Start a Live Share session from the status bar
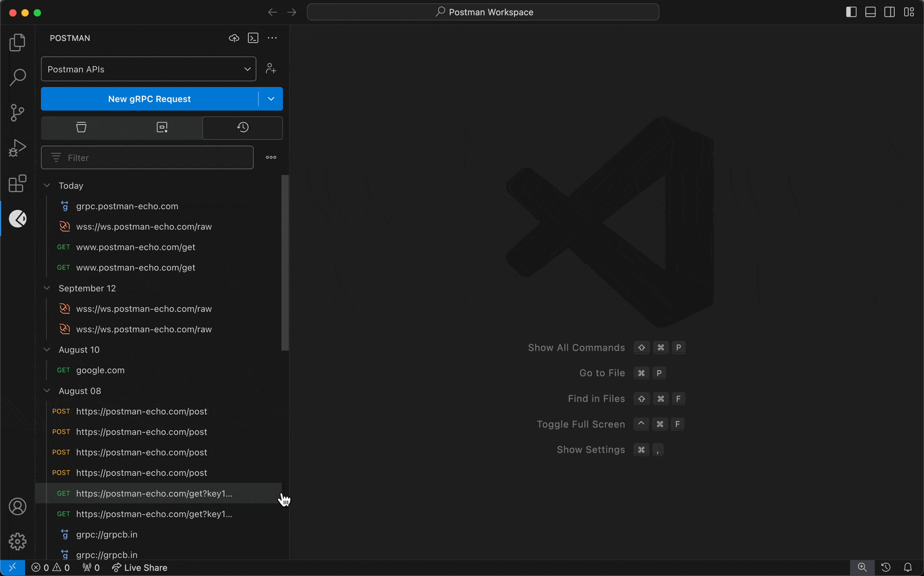Screen dimensions: 924x576 [139, 567]
